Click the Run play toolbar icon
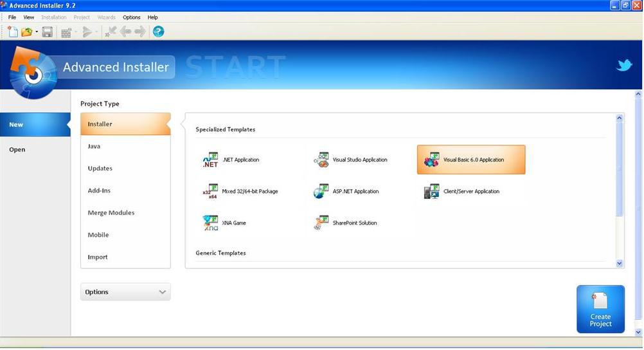 click(87, 32)
